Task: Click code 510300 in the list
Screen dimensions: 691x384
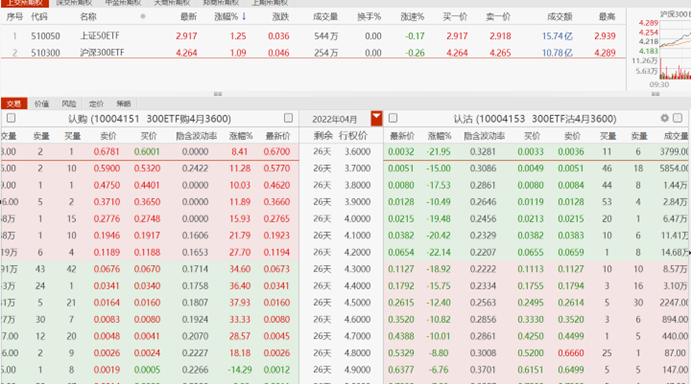Action: point(45,52)
